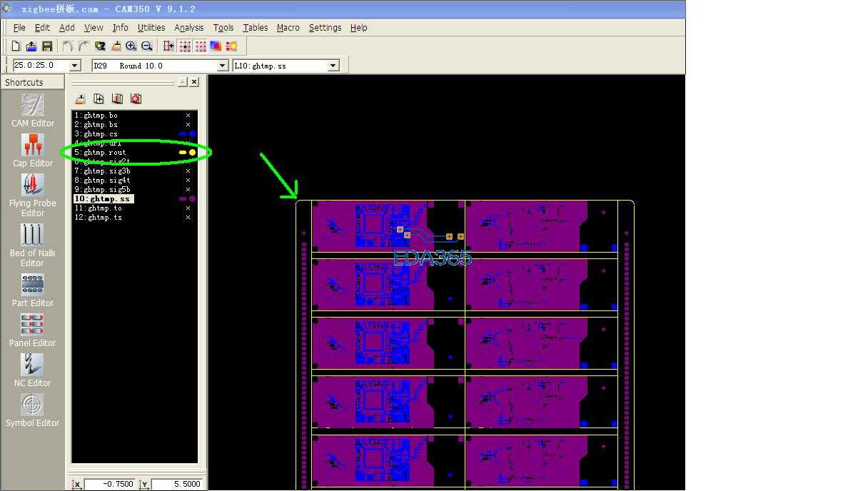
Task: Close the layer list panel
Action: coord(194,82)
